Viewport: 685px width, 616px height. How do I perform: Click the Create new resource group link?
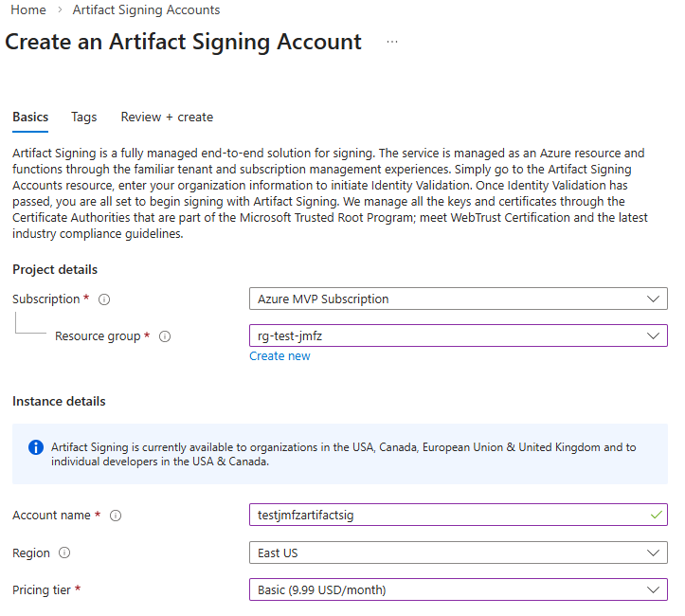coord(279,356)
